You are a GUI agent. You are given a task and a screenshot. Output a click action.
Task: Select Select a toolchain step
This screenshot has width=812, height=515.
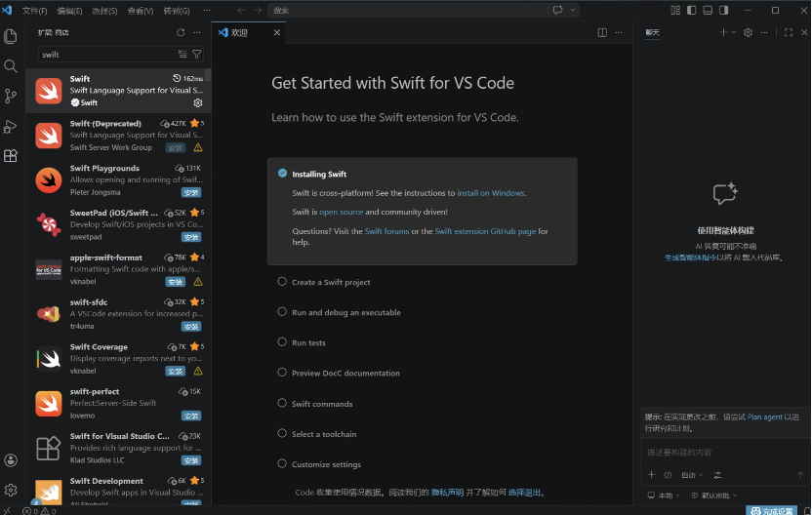click(x=324, y=434)
